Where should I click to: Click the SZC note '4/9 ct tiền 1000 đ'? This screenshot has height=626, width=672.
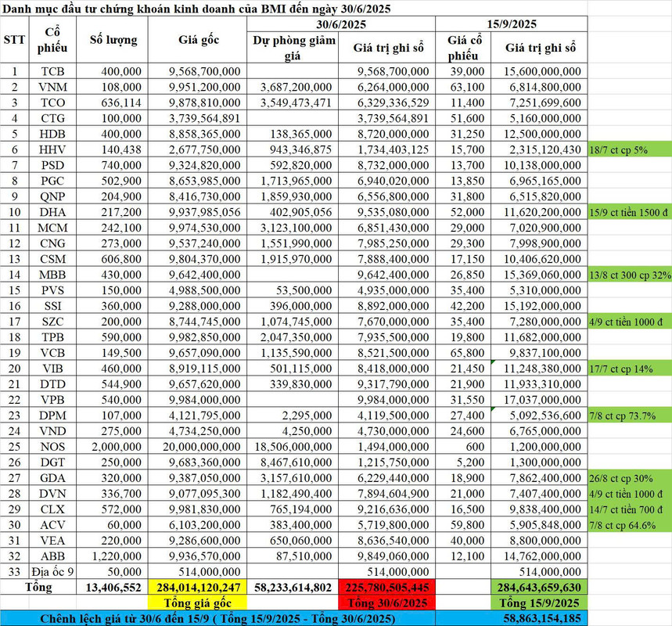click(630, 322)
